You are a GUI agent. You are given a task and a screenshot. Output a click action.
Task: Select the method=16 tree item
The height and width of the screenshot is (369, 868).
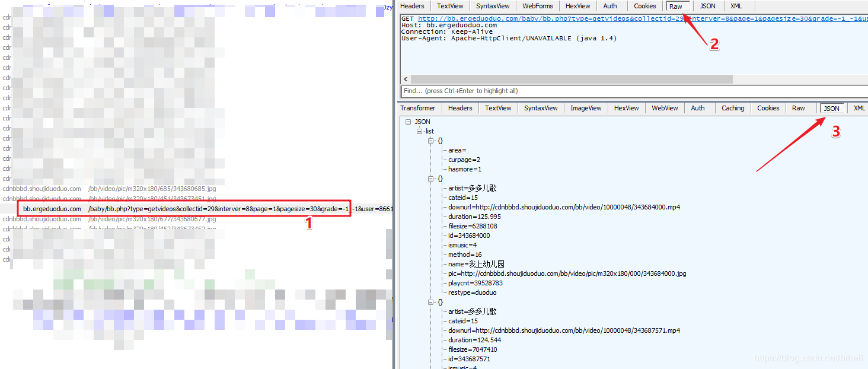tap(465, 255)
